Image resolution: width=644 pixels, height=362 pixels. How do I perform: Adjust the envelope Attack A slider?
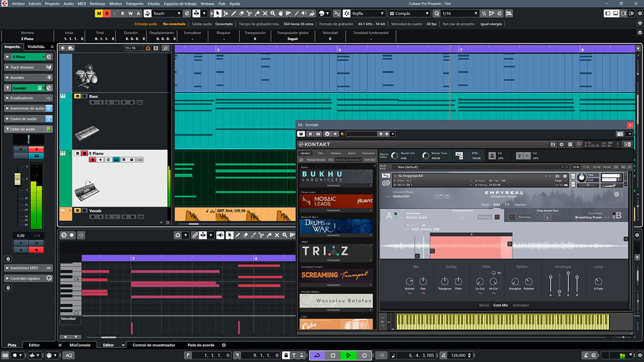point(550,278)
